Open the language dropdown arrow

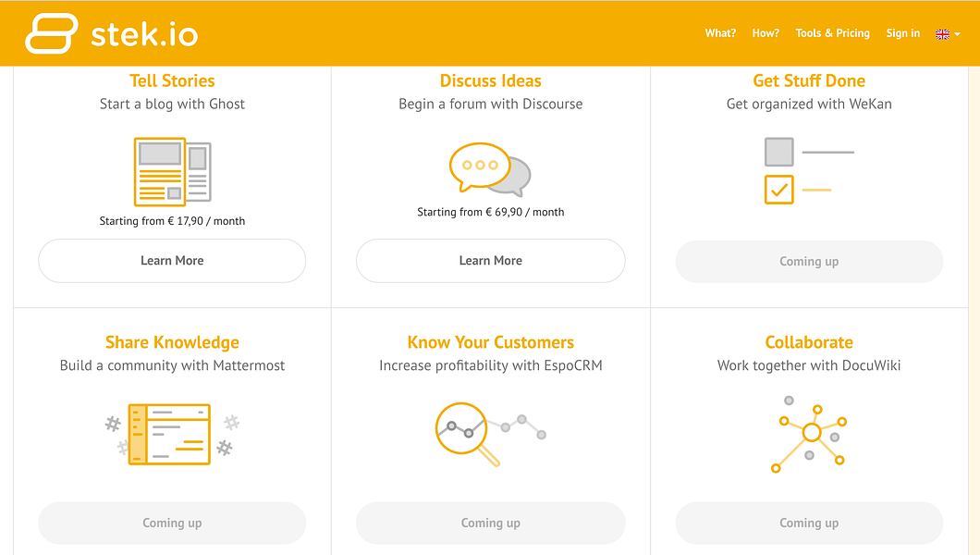point(958,34)
